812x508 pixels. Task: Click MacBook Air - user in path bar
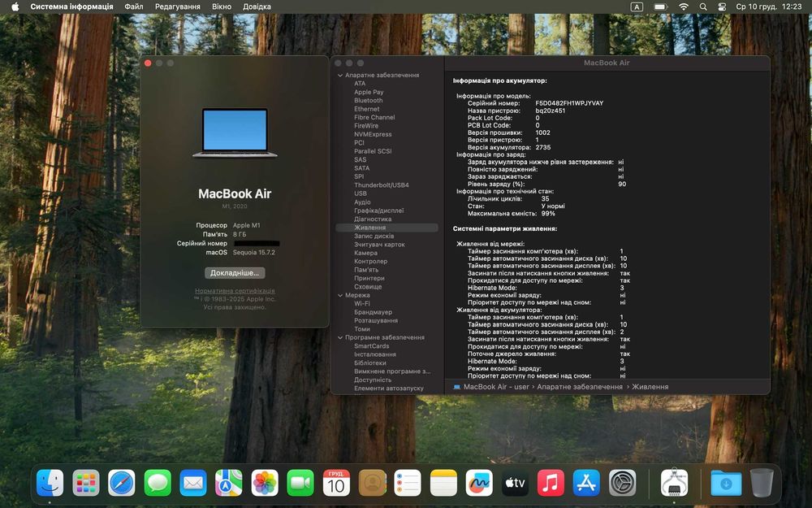point(496,387)
